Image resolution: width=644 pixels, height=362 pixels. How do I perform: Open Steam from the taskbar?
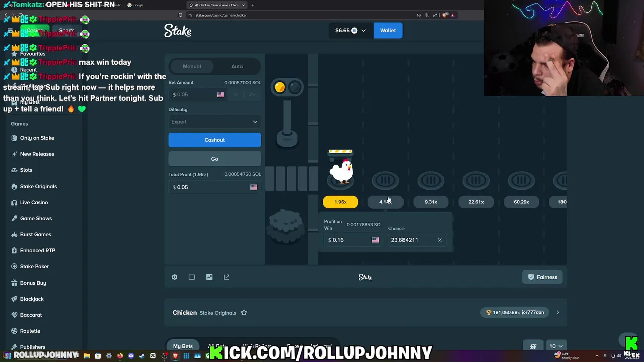142,356
